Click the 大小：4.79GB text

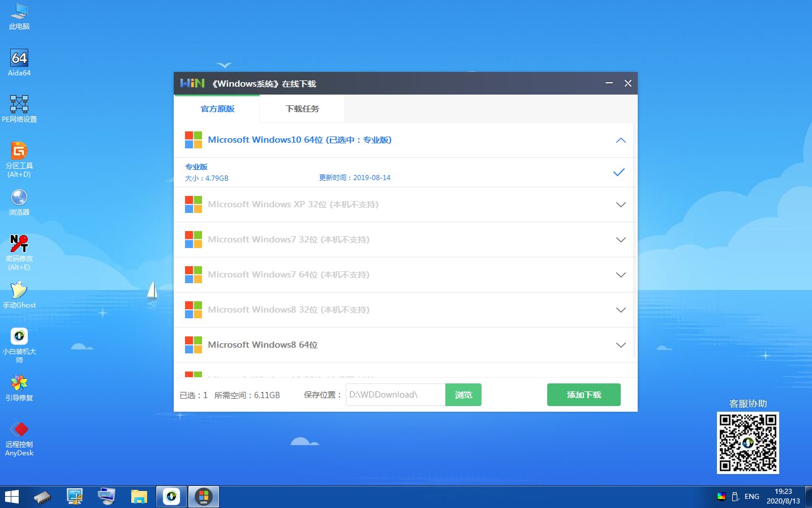[207, 178]
